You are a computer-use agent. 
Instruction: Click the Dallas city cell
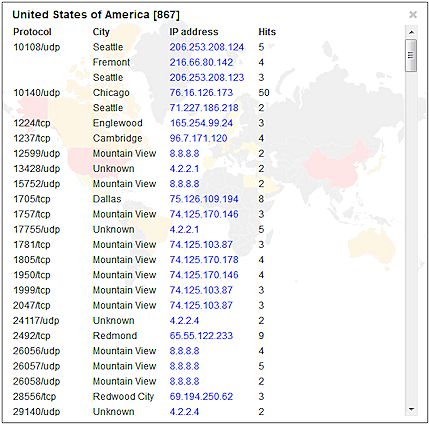tap(107, 199)
